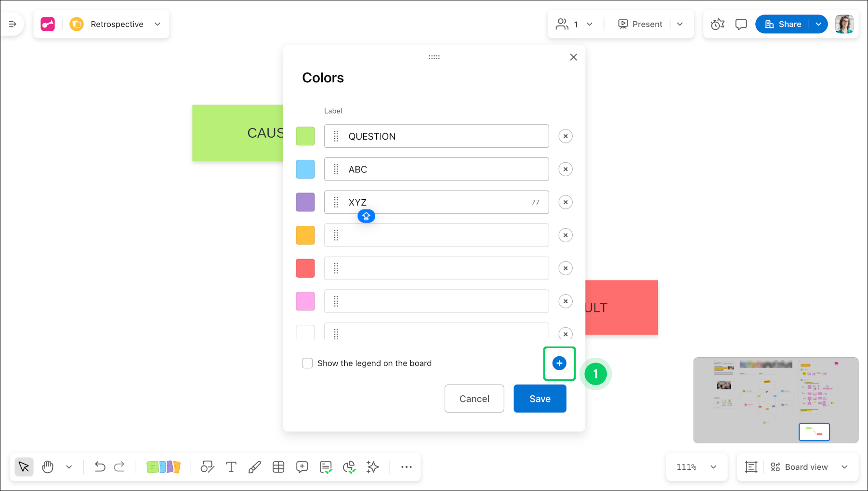
Task: Click the blue plus add color button
Action: click(559, 363)
